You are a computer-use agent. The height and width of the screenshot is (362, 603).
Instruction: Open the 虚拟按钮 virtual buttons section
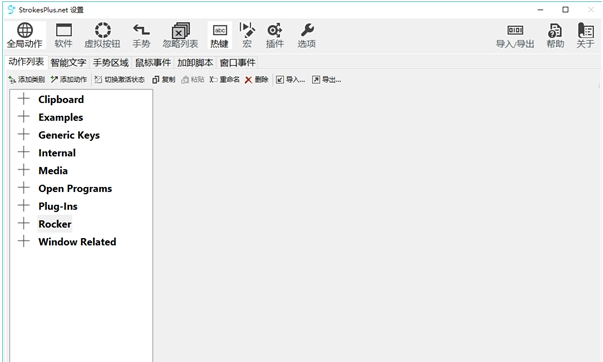[x=102, y=35]
